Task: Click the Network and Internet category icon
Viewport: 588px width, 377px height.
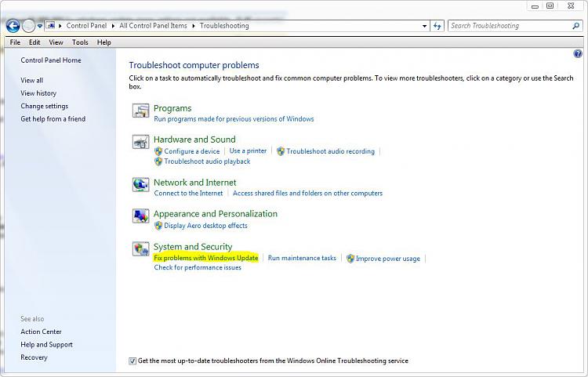Action: click(140, 185)
